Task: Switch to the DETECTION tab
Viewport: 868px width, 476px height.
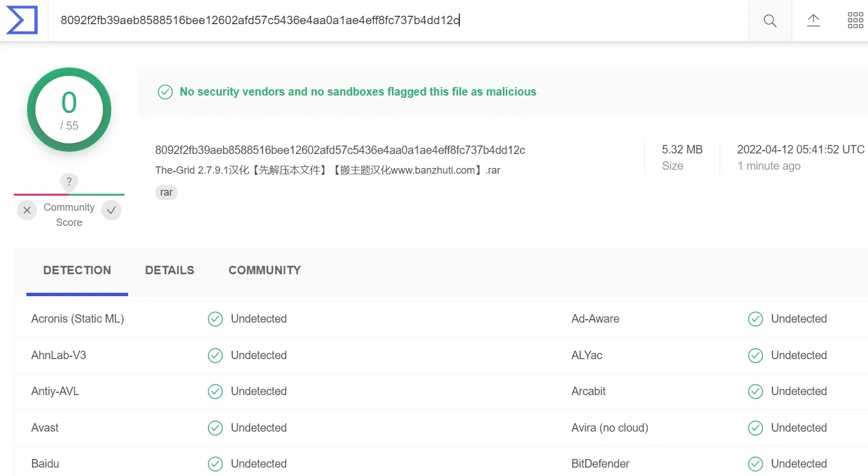Action: (x=77, y=270)
